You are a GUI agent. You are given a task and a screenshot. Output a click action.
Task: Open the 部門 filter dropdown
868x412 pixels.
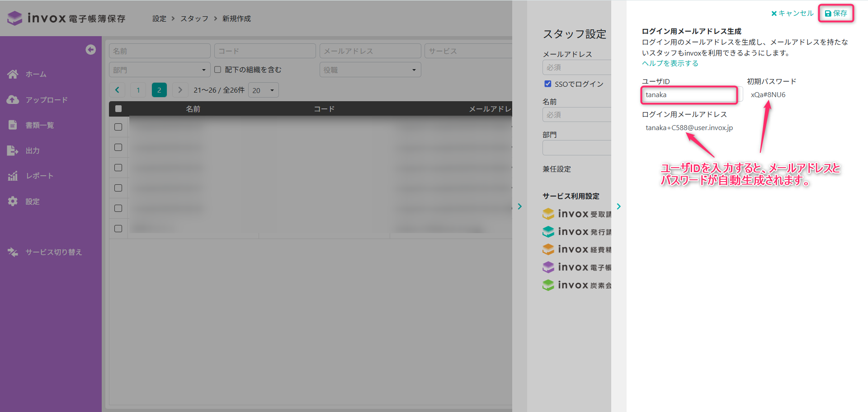[160, 70]
